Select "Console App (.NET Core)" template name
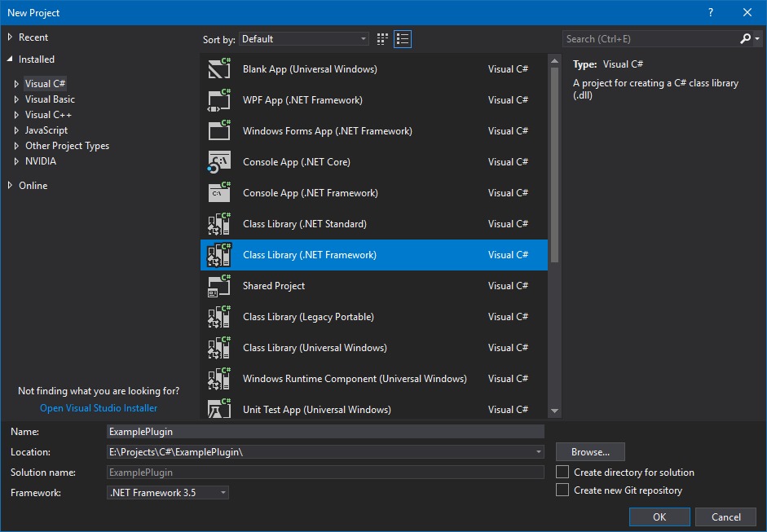Screen dimensions: 767x532 point(297,162)
